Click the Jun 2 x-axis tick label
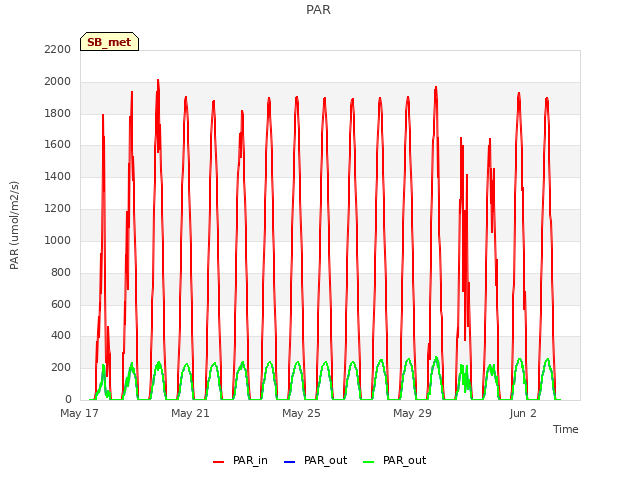 tap(523, 413)
